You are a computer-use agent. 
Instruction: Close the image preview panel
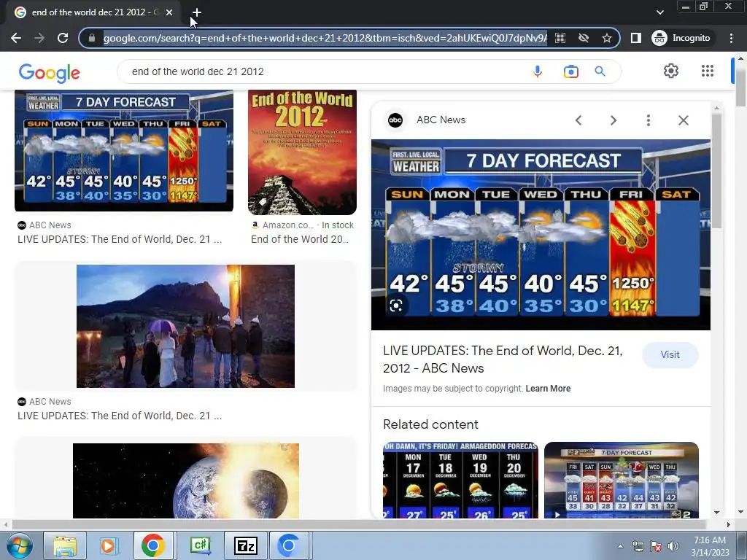[x=683, y=120]
